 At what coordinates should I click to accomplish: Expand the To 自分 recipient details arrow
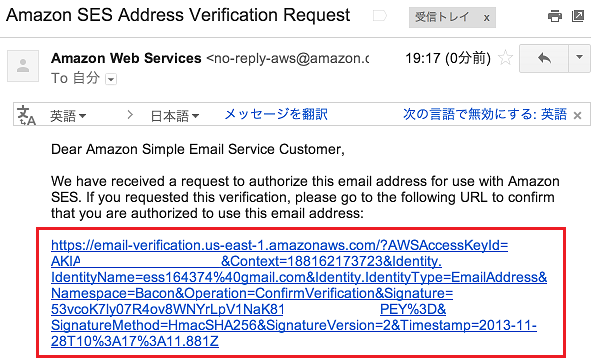(111, 79)
